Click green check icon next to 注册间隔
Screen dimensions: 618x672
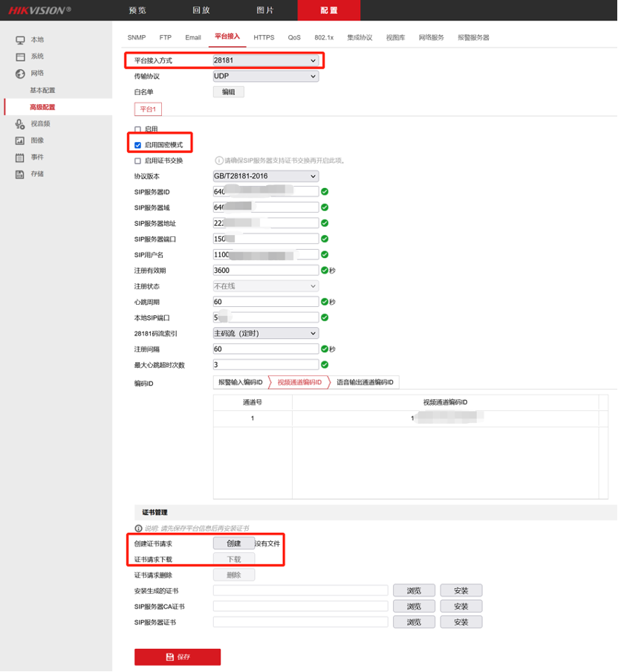[x=325, y=349]
